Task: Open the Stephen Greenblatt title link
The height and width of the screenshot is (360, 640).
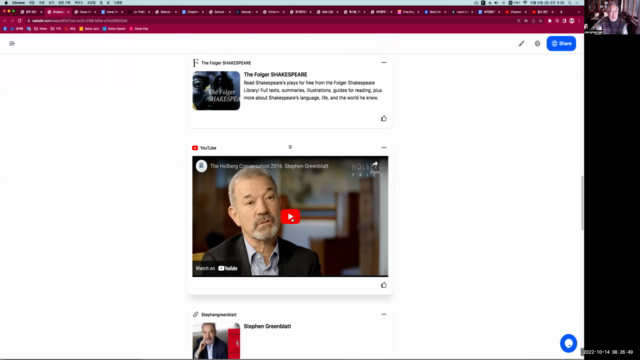Action: coord(267,326)
